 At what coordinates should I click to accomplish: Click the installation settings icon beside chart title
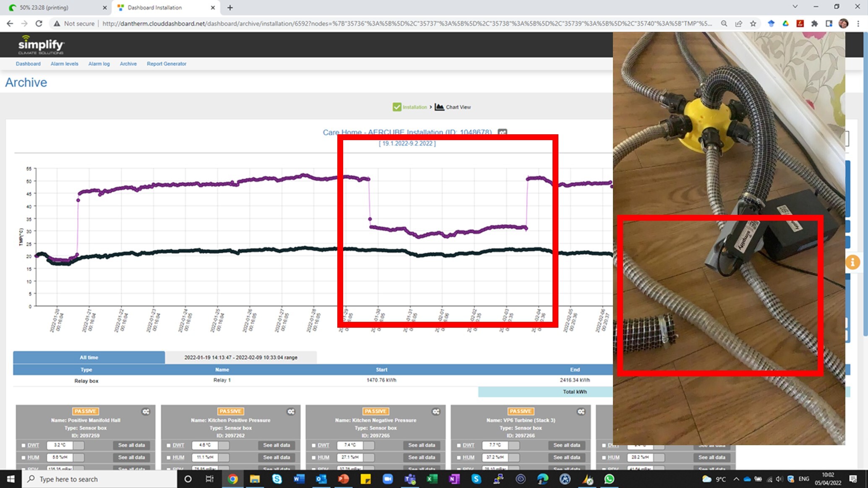click(x=502, y=133)
